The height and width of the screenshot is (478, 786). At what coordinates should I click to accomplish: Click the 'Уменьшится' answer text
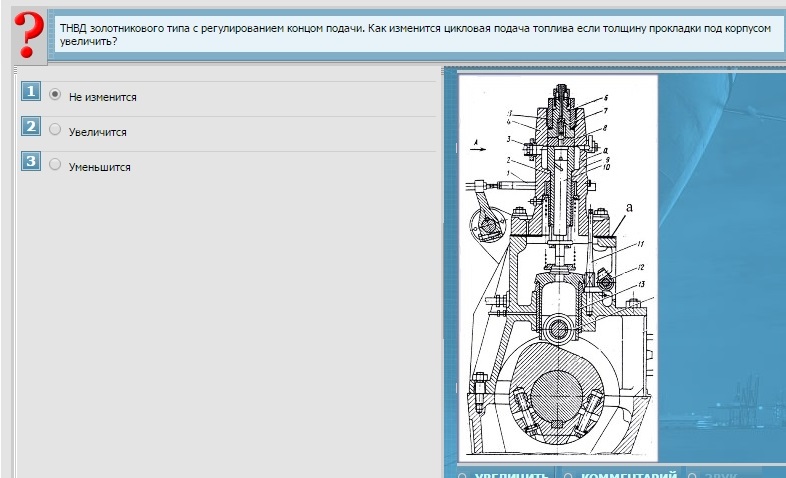click(100, 167)
